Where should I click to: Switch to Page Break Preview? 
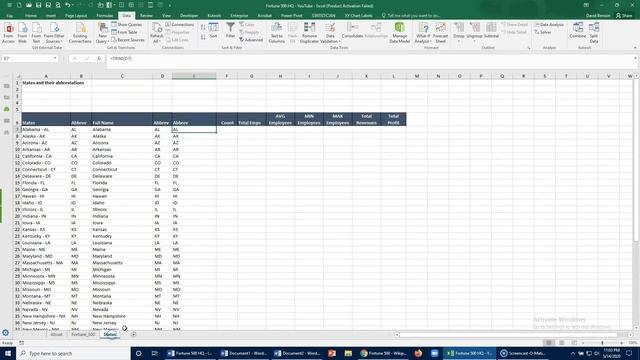click(x=574, y=343)
